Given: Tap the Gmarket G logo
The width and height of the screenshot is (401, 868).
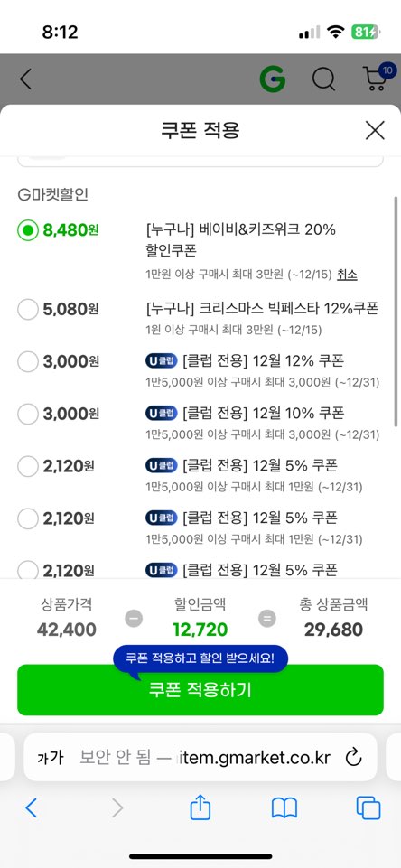Looking at the screenshot, I should pos(273,80).
